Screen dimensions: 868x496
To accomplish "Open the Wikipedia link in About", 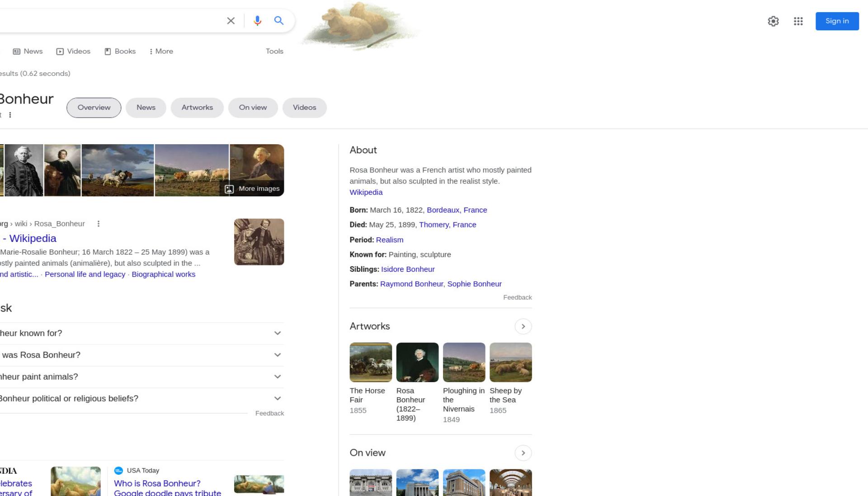I will click(x=366, y=192).
